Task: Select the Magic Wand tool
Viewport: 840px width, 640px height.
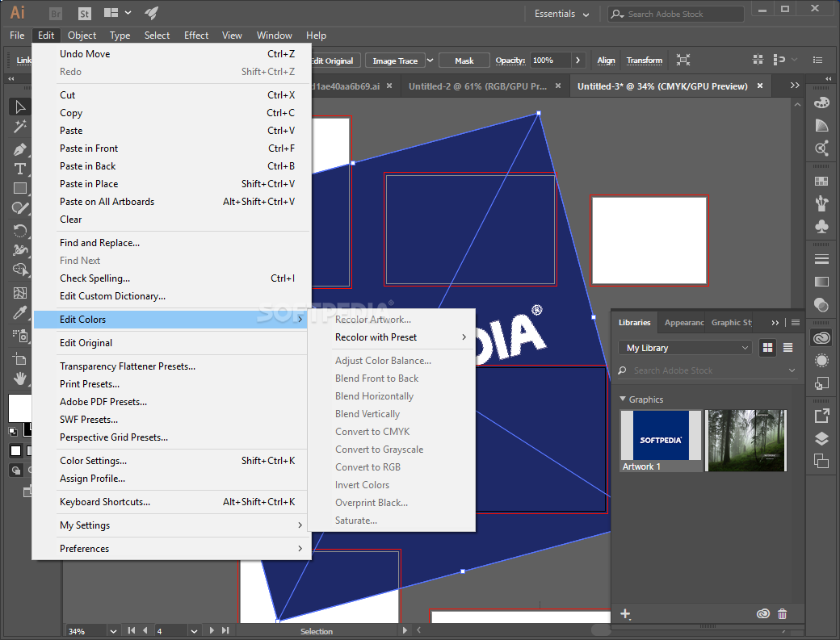Action: pos(20,127)
